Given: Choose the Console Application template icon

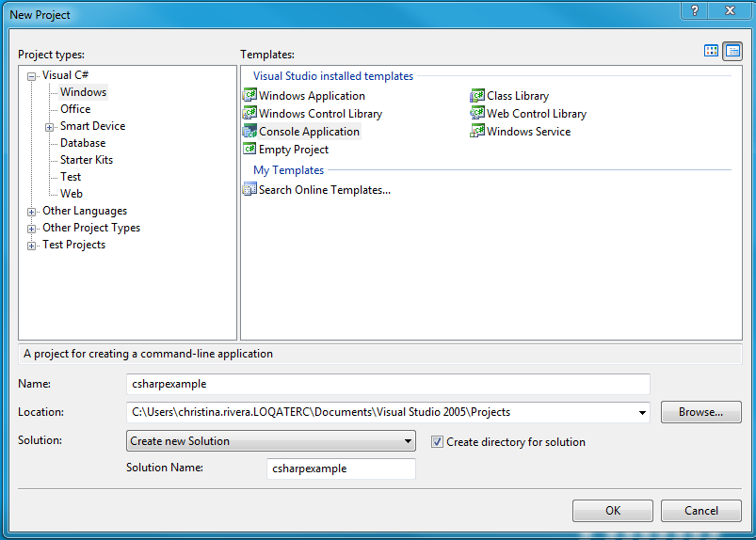Looking at the screenshot, I should click(249, 131).
